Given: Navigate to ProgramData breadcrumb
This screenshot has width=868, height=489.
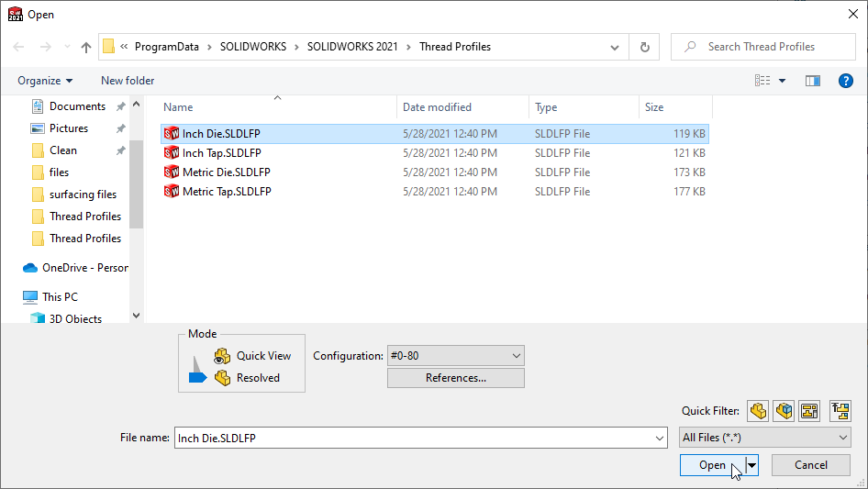Looking at the screenshot, I should click(x=167, y=47).
